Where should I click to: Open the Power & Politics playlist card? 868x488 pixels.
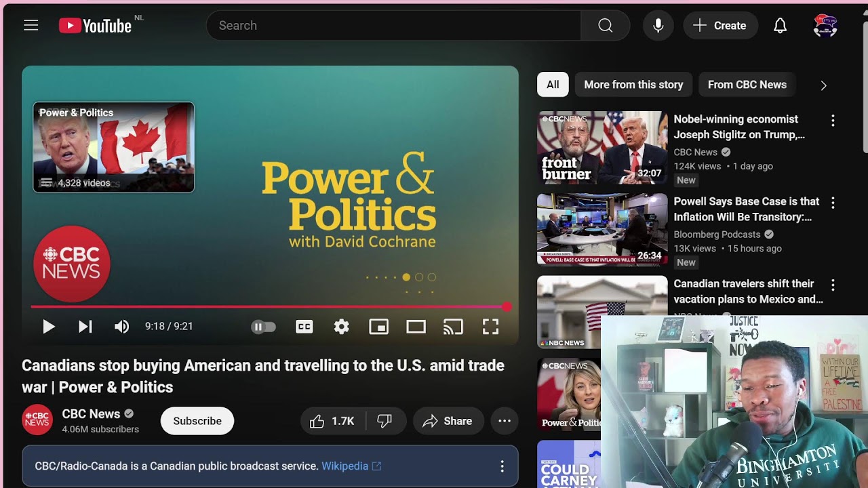(x=114, y=147)
